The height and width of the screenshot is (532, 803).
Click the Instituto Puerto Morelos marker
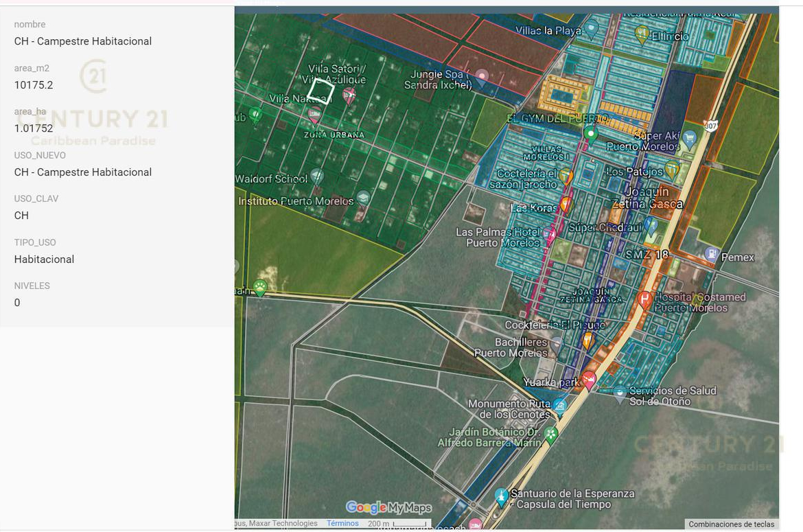363,198
